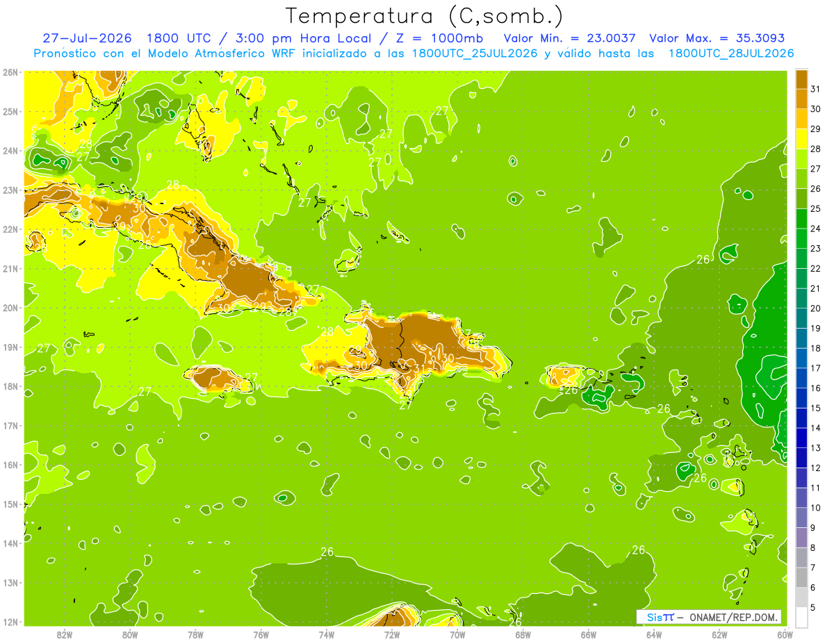
Task: Select 'Valor Min. = 23.0037' value
Action: 569,38
